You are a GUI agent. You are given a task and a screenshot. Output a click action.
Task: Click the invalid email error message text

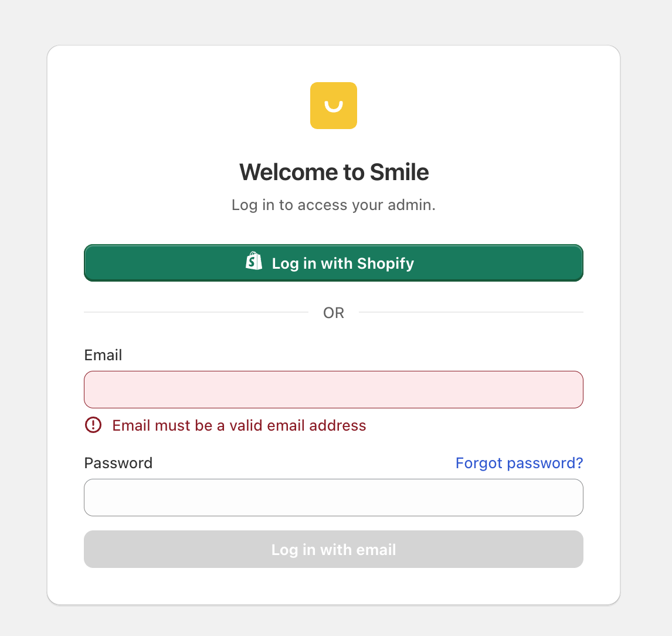239,425
